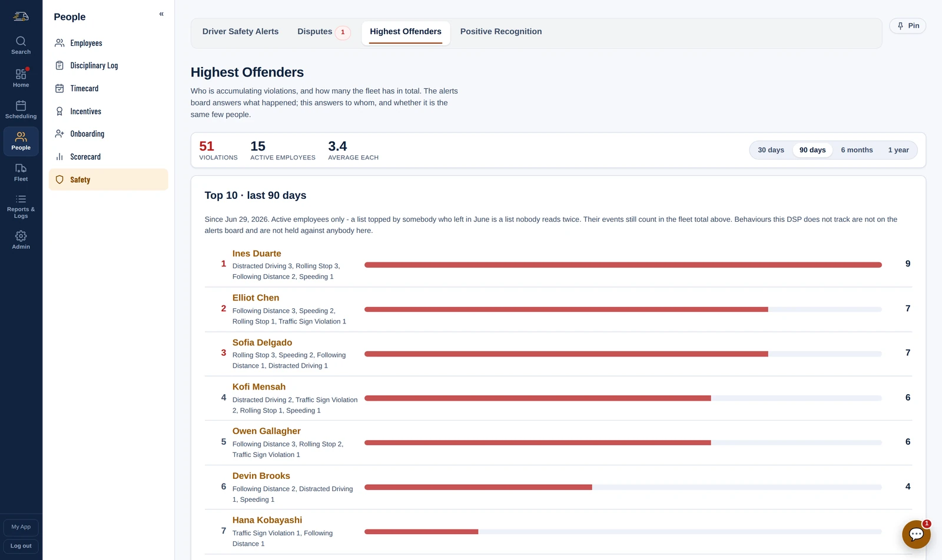Image resolution: width=942 pixels, height=560 pixels.
Task: Switch to Positive Recognition tab
Action: tap(501, 32)
